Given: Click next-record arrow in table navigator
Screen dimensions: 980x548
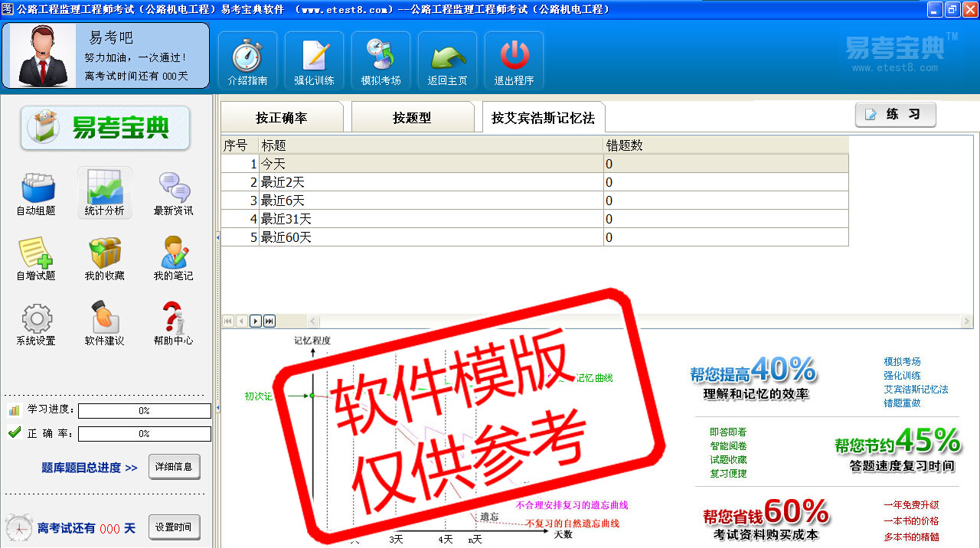Looking at the screenshot, I should [256, 321].
